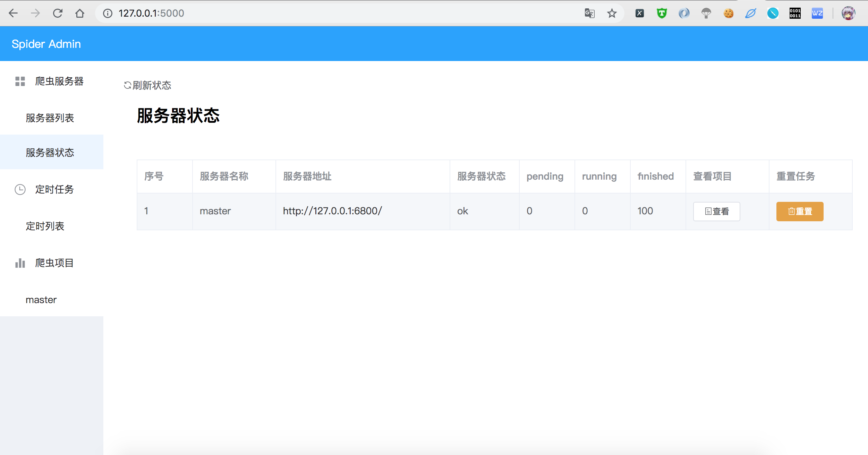Click the Tampermonkey green shield extension icon
The image size is (868, 455).
pos(662,13)
